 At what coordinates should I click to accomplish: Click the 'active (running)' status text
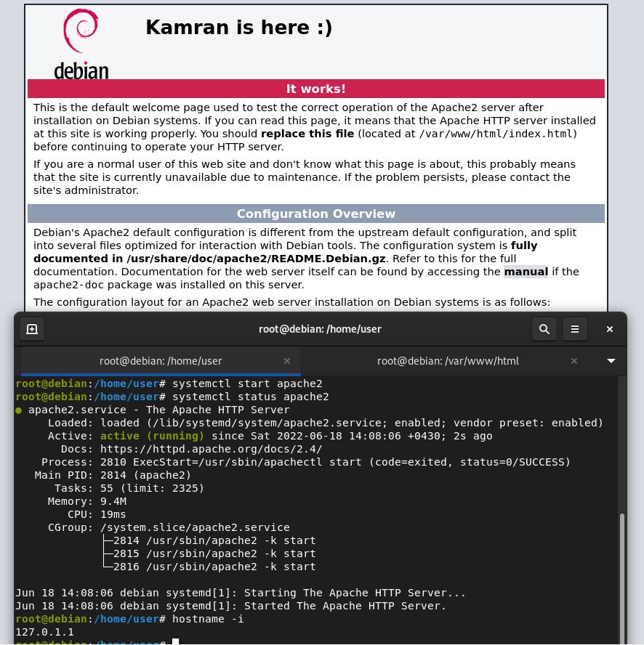pos(152,436)
